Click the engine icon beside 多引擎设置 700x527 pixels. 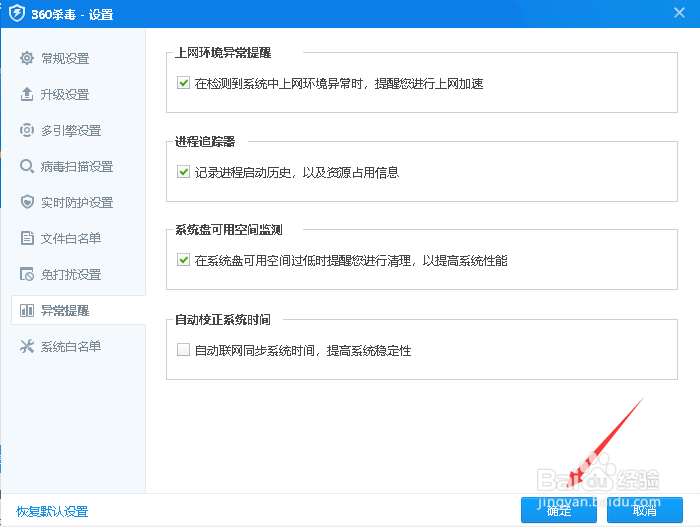click(x=27, y=130)
